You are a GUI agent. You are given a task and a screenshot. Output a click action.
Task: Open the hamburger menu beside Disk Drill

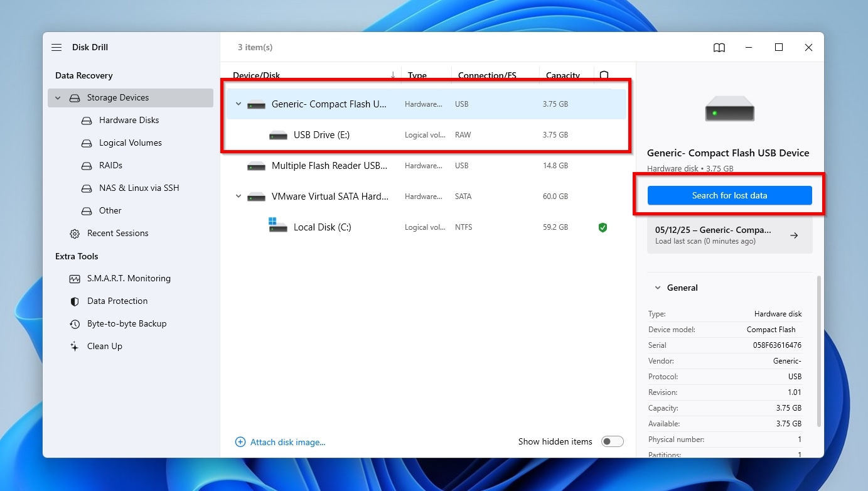[x=56, y=48]
